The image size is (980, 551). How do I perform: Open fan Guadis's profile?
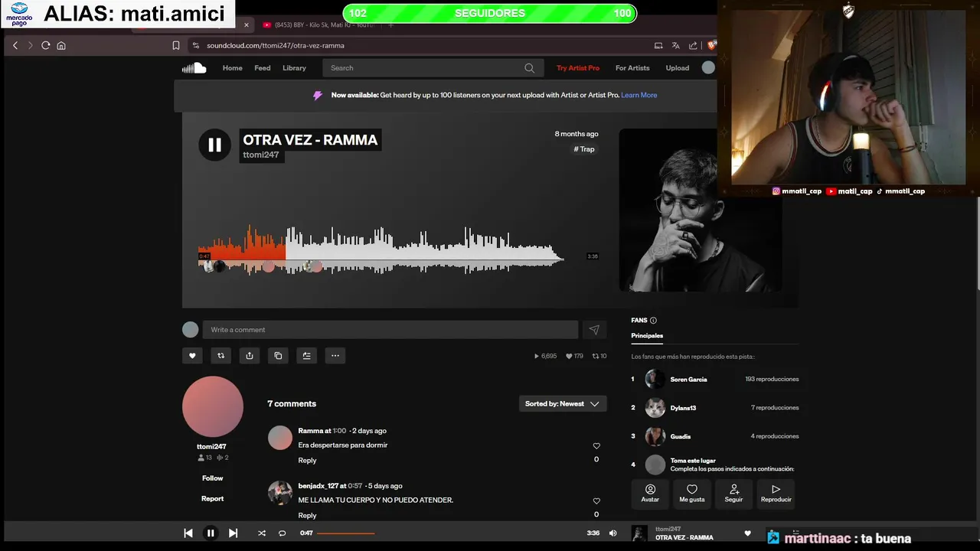pyautogui.click(x=681, y=437)
